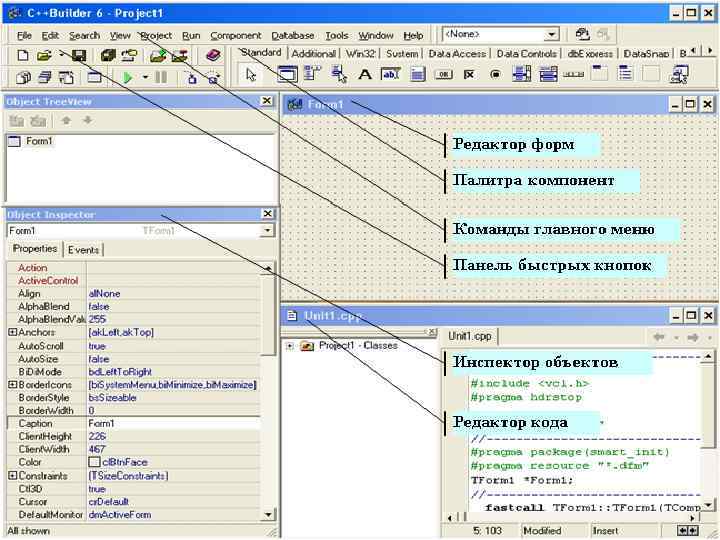This screenshot has height=540, width=720.
Task: Open the File menu
Action: coord(24,35)
